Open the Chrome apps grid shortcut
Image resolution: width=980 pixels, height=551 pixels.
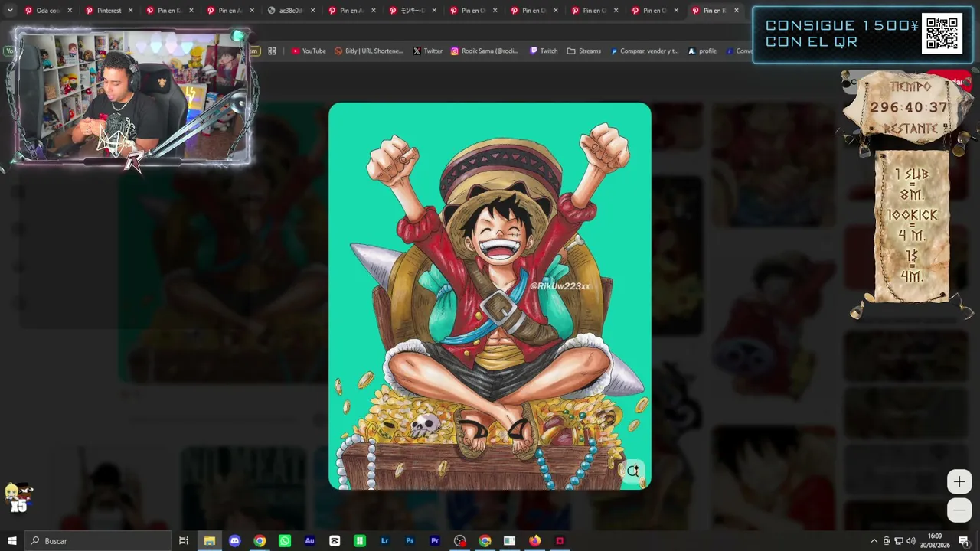pos(272,51)
